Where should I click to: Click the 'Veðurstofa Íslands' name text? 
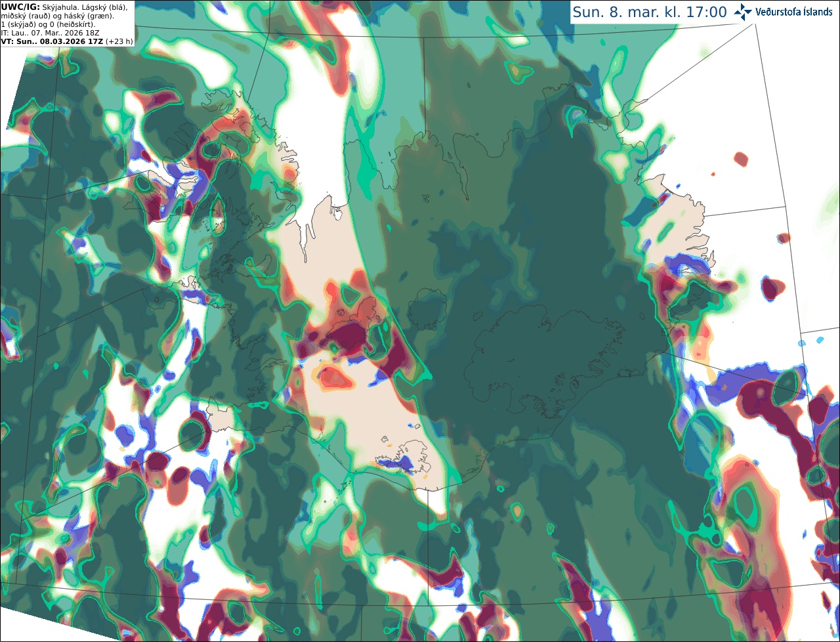[794, 12]
